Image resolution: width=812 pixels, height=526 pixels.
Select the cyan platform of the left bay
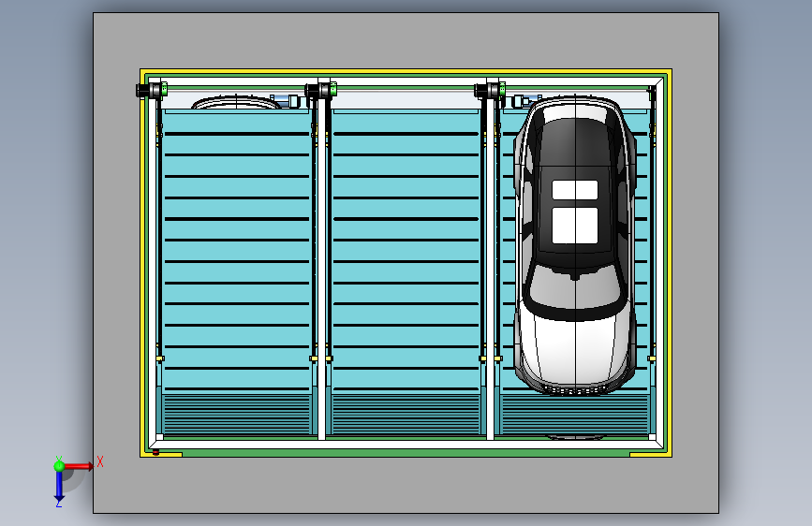(x=237, y=251)
